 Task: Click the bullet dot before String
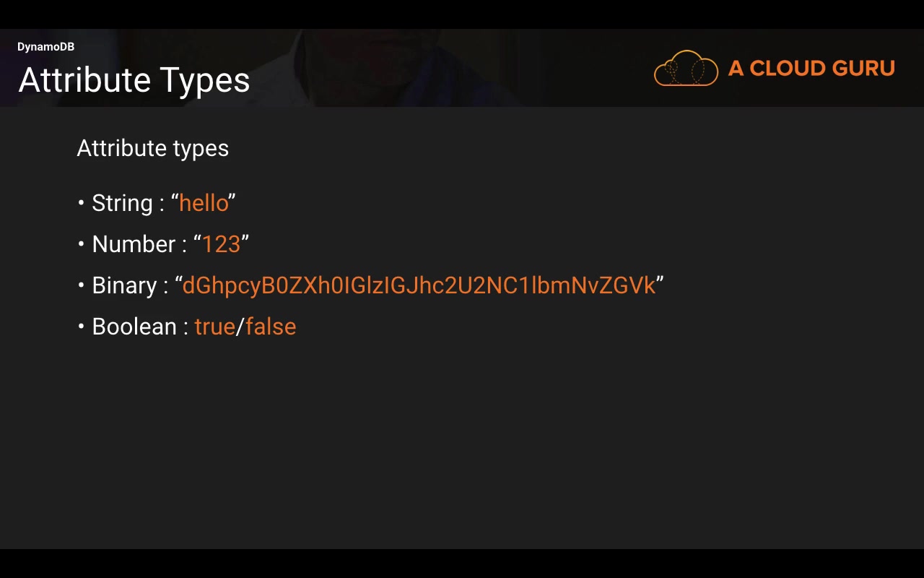click(x=82, y=203)
